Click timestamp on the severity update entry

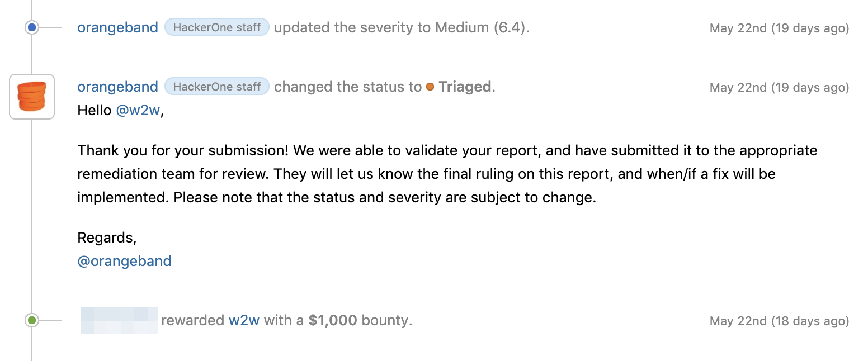pyautogui.click(x=779, y=28)
